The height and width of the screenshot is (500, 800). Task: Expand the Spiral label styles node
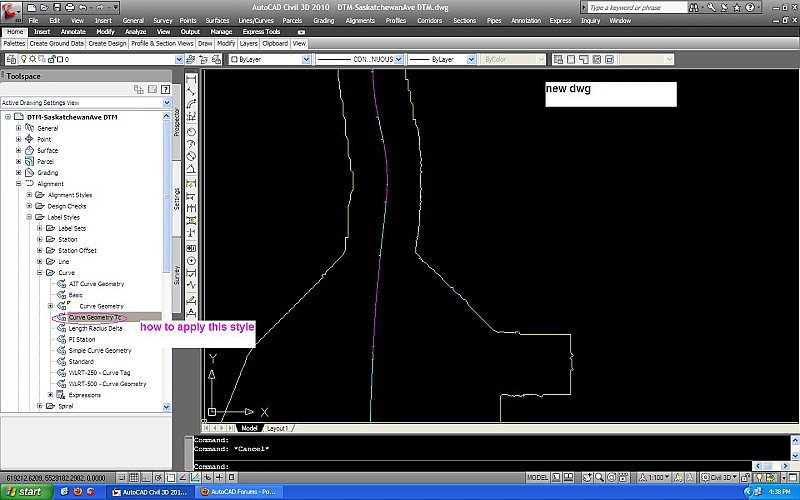(x=39, y=406)
